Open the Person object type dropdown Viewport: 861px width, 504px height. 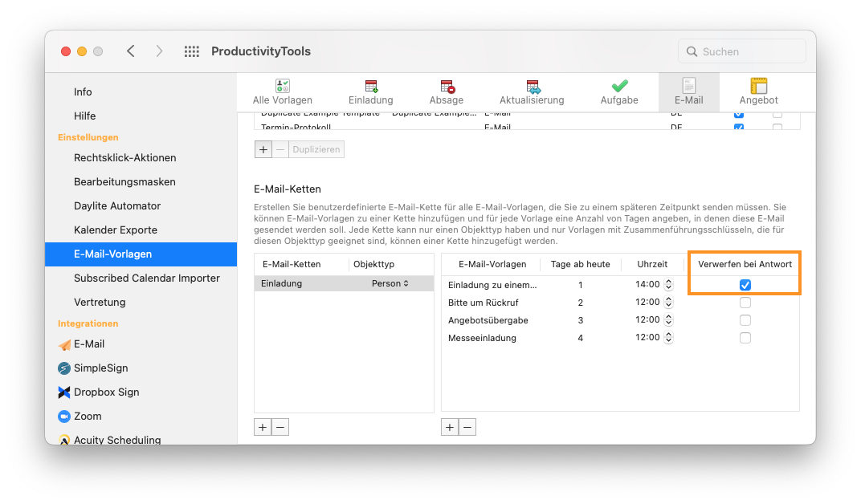pos(390,283)
